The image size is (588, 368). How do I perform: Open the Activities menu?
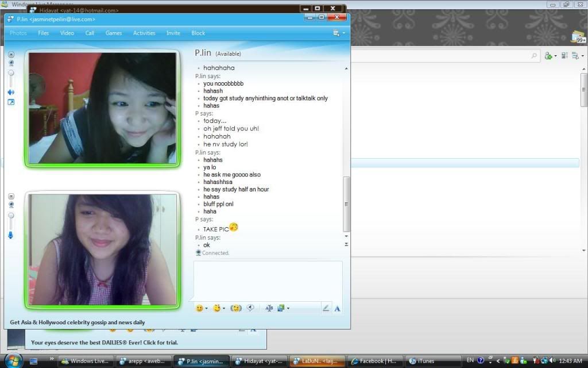(144, 33)
